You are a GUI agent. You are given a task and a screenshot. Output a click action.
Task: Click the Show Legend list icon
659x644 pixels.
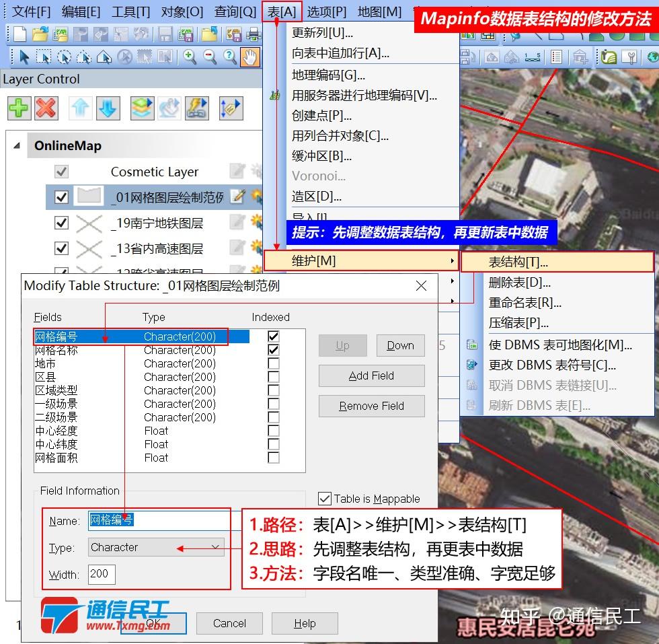(x=557, y=57)
